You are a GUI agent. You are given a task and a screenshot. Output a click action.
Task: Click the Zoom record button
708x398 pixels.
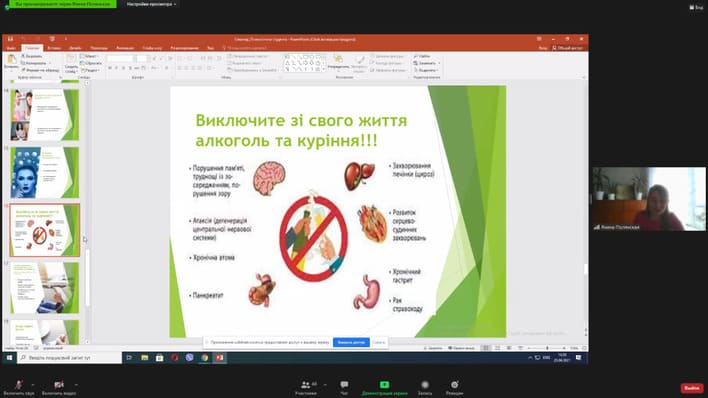pyautogui.click(x=425, y=387)
